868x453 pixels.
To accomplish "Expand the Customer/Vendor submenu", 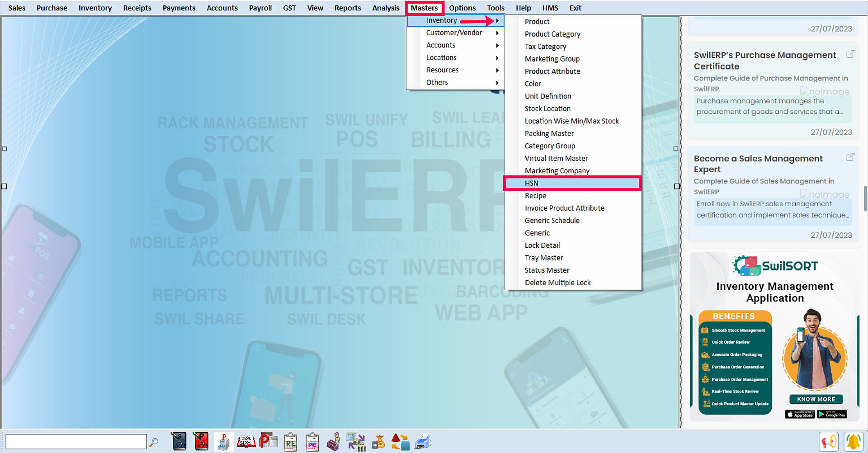I will click(456, 33).
